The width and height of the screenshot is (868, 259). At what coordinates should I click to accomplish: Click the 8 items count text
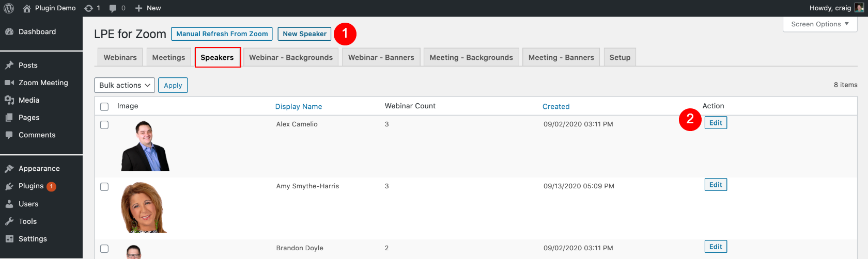coord(845,85)
